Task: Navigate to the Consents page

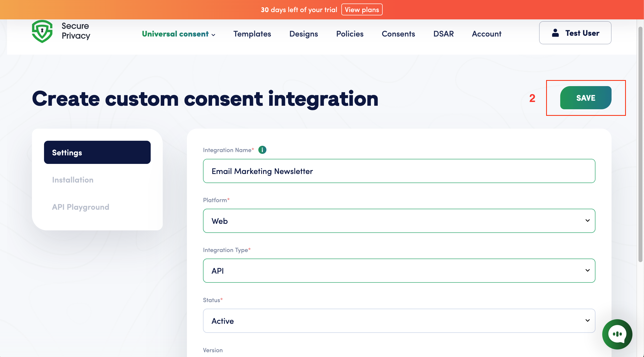Action: pyautogui.click(x=398, y=34)
